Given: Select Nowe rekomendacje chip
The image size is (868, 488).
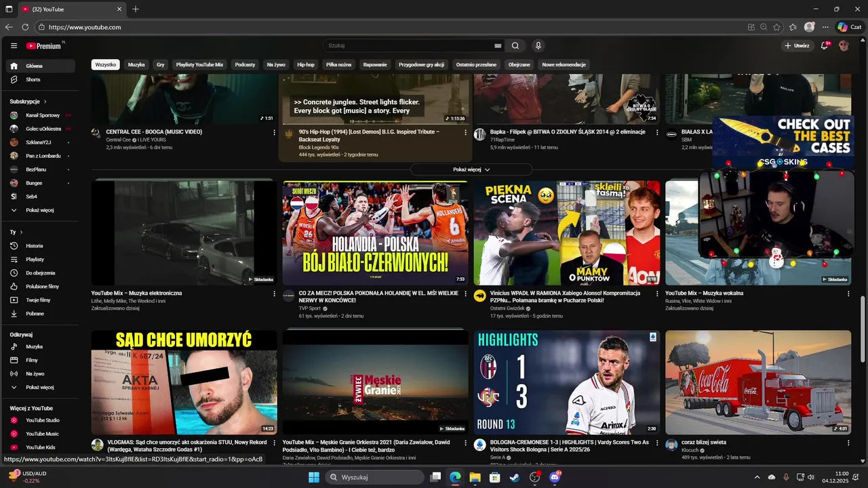Looking at the screenshot, I should coord(564,64).
